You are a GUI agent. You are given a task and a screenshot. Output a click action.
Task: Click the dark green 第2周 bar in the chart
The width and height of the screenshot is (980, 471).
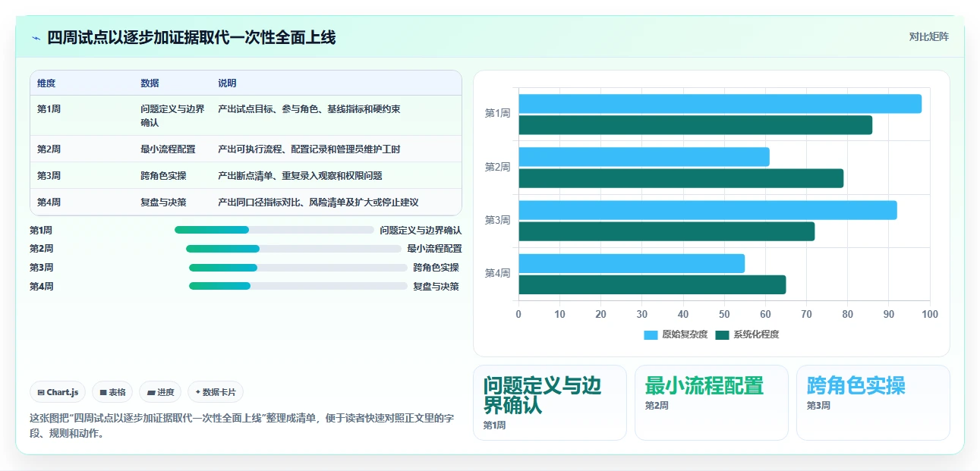(x=681, y=178)
